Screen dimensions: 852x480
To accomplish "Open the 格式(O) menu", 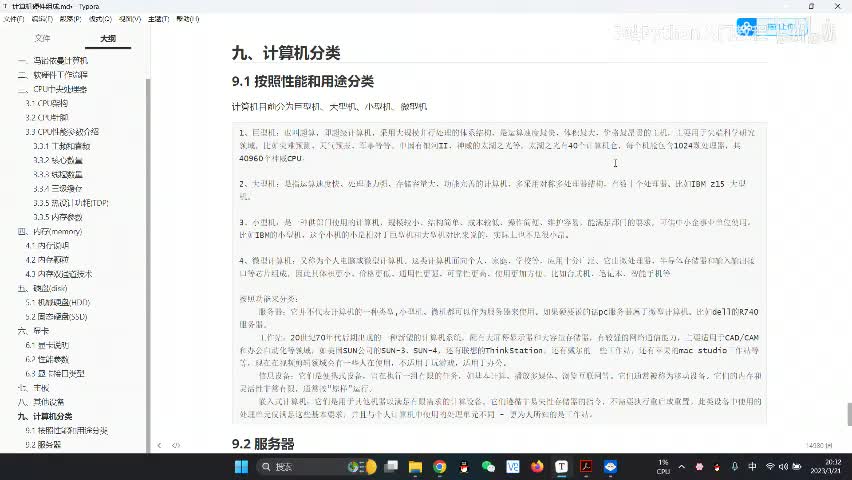I will pos(100,19).
